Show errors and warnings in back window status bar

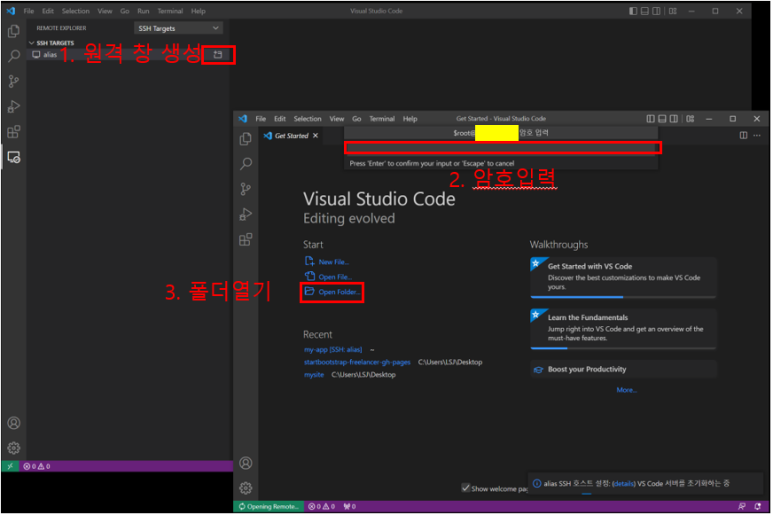pyautogui.click(x=36, y=466)
